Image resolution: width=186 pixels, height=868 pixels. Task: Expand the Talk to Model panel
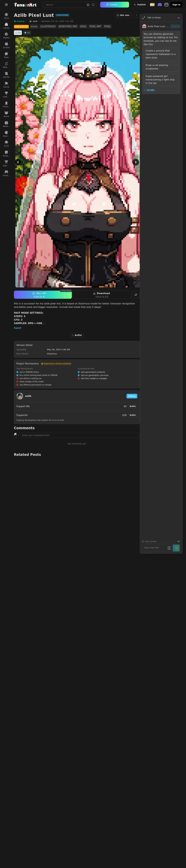[144, 18]
